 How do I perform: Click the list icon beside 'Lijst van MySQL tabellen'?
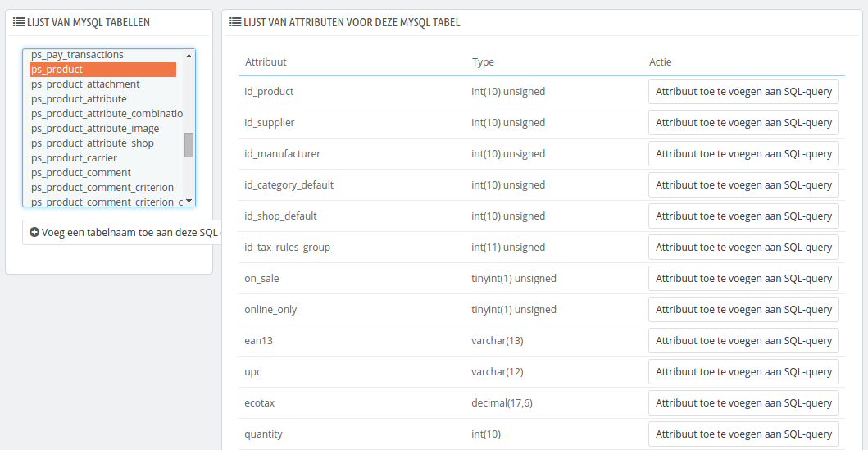pyautogui.click(x=19, y=22)
